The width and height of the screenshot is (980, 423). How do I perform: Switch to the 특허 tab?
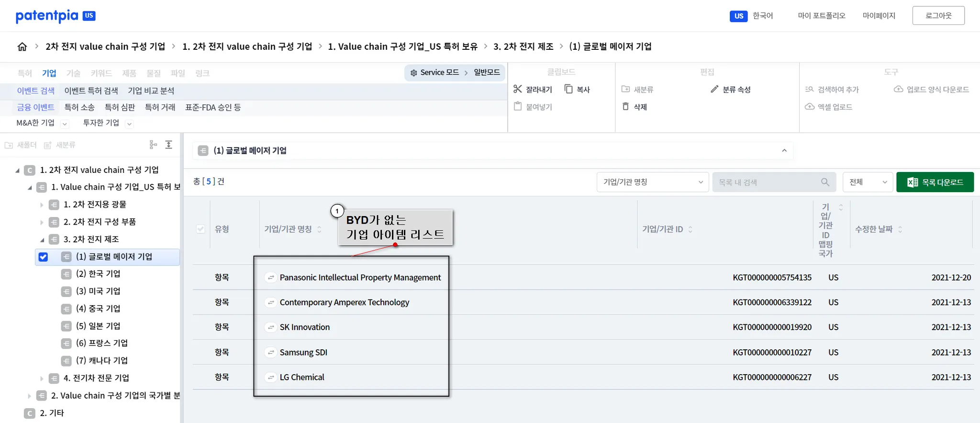(x=25, y=73)
